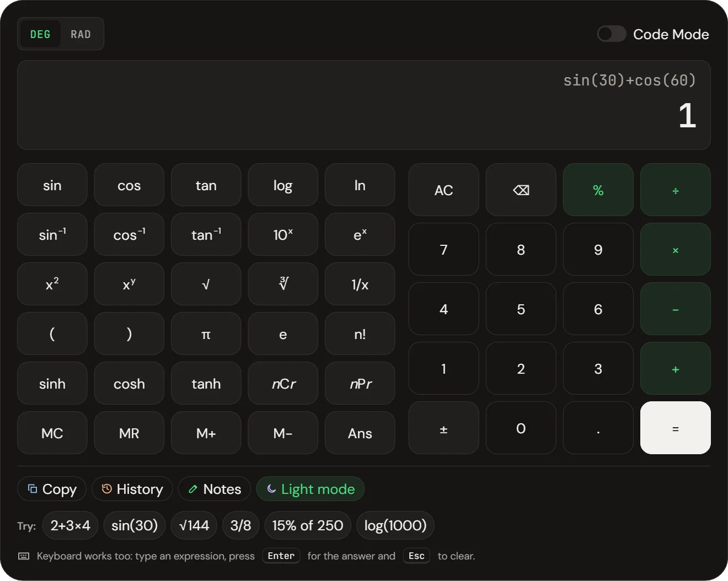Tap the factorial n! key

(360, 333)
